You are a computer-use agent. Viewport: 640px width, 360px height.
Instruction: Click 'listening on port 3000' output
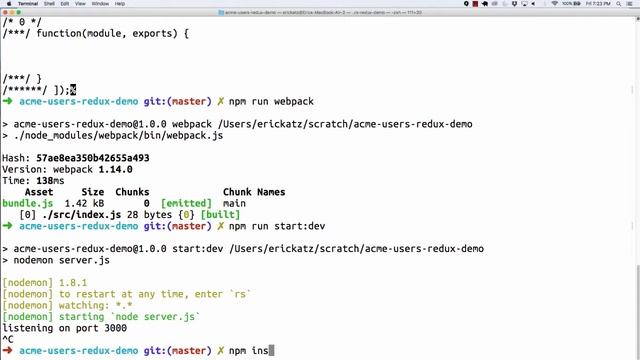[x=64, y=328]
